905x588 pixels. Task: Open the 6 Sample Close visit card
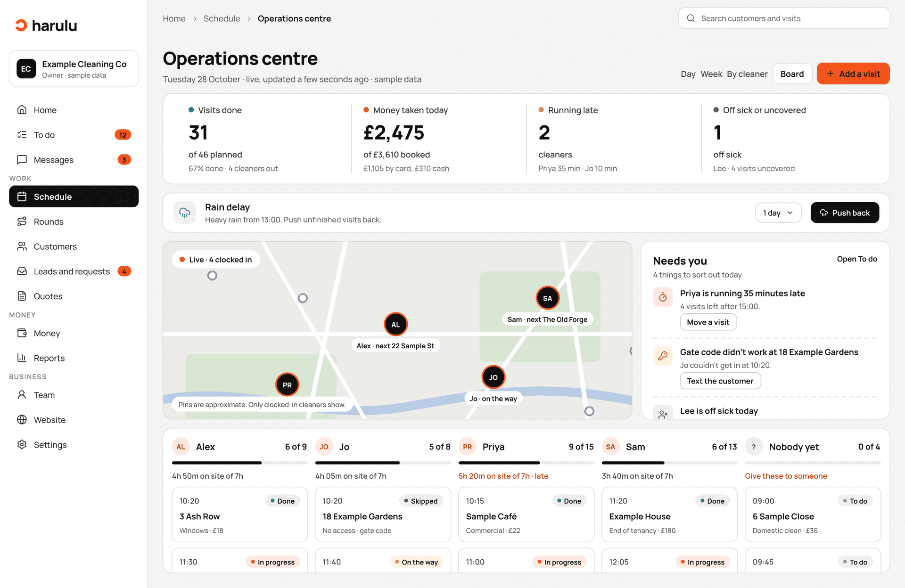813,514
